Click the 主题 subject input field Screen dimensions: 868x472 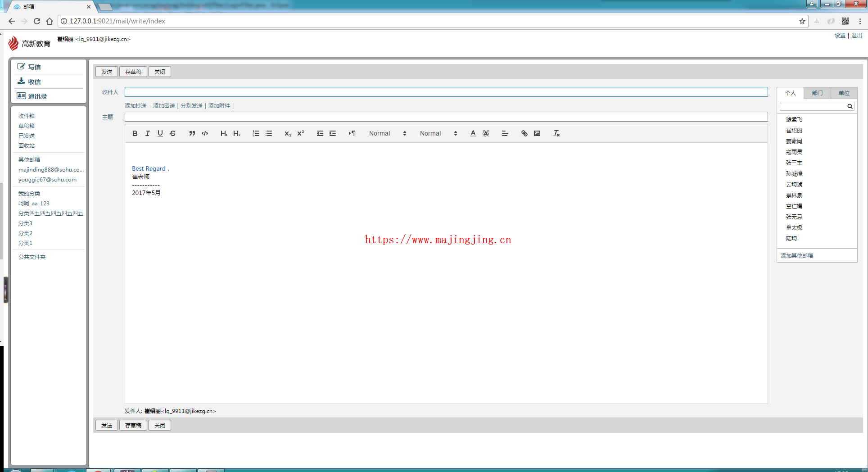(x=446, y=117)
